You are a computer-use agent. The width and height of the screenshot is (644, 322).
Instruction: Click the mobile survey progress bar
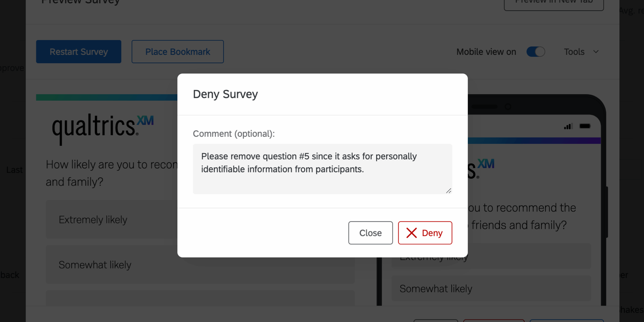[x=534, y=141]
